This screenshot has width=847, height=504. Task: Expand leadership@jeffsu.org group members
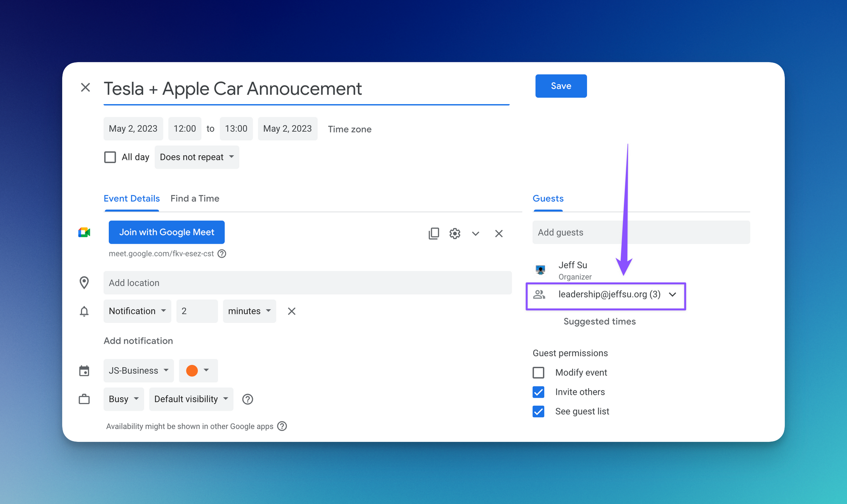(x=673, y=295)
